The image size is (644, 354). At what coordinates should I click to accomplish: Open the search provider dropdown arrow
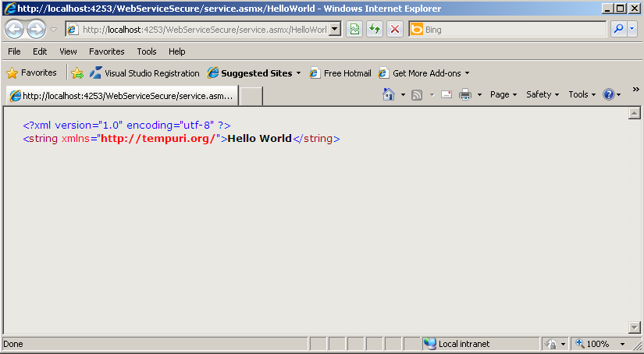click(x=632, y=29)
